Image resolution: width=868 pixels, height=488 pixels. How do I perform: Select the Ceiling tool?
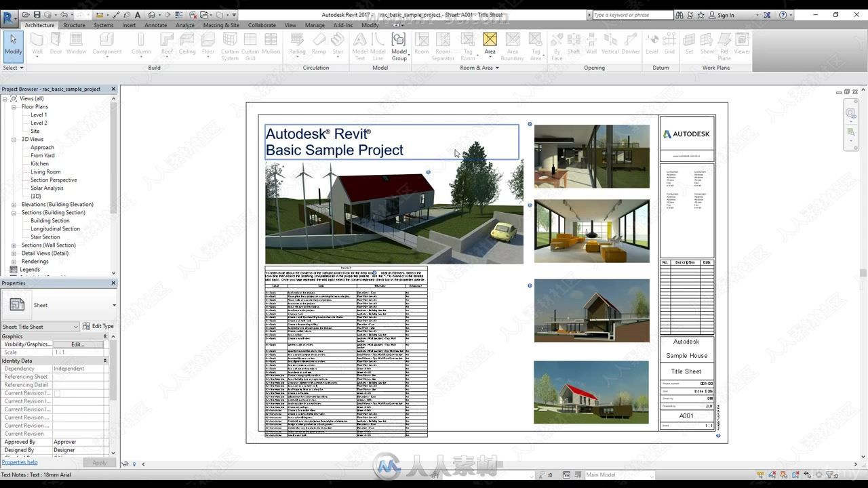187,44
